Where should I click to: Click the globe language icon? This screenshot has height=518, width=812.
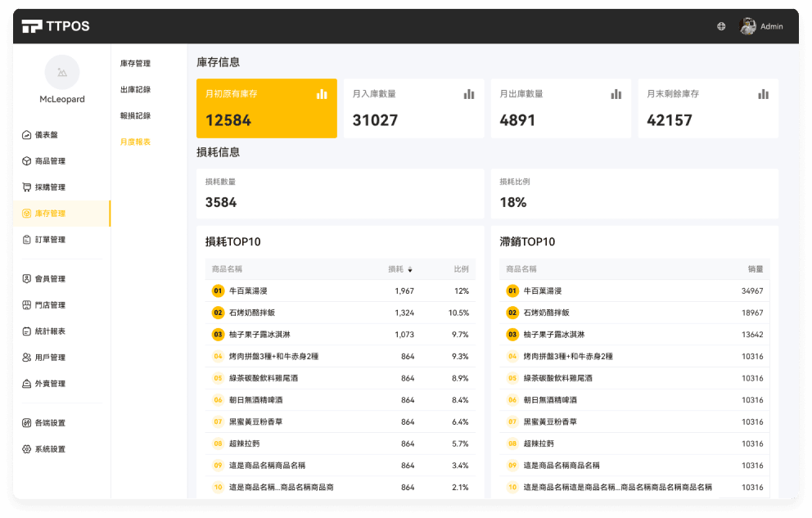click(721, 26)
